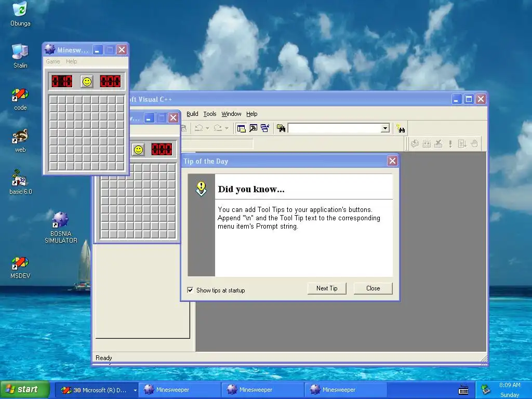This screenshot has width=532, height=399.
Task: Click inside the Find text input box
Action: coord(335,128)
